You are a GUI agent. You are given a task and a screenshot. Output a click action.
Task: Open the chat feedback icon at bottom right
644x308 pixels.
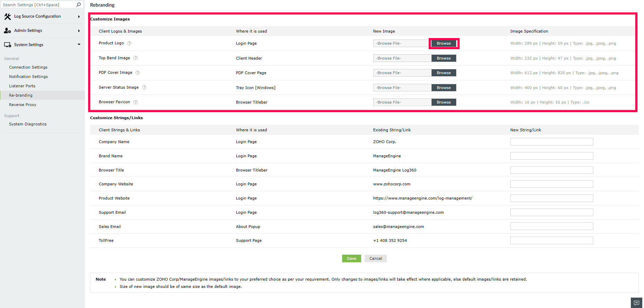click(636, 303)
